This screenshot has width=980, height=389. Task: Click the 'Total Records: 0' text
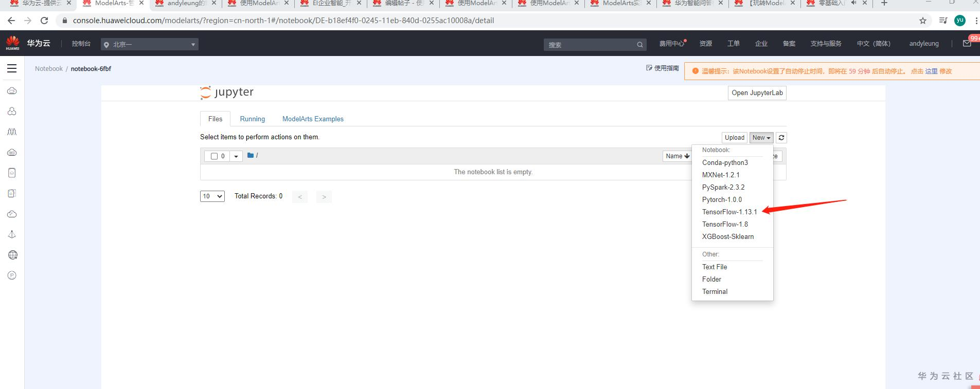258,196
